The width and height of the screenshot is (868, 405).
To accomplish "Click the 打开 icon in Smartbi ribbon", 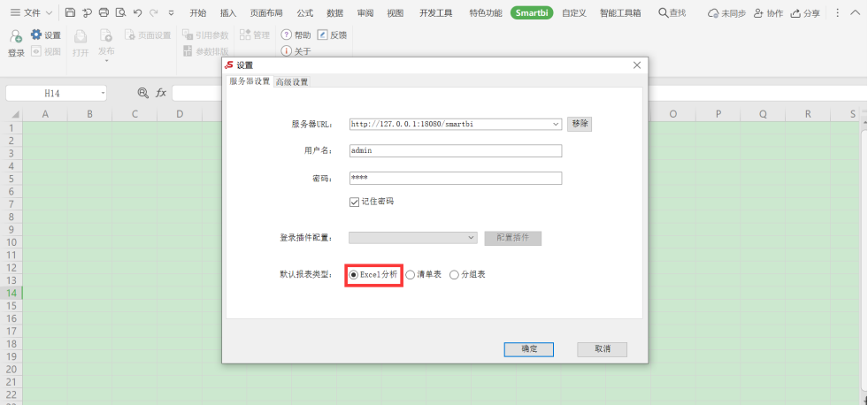I will [81, 36].
